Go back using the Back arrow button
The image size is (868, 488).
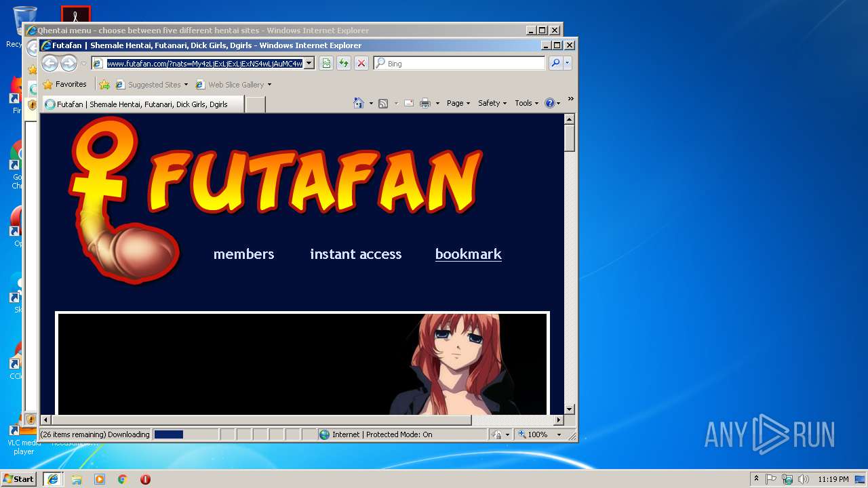[50, 64]
